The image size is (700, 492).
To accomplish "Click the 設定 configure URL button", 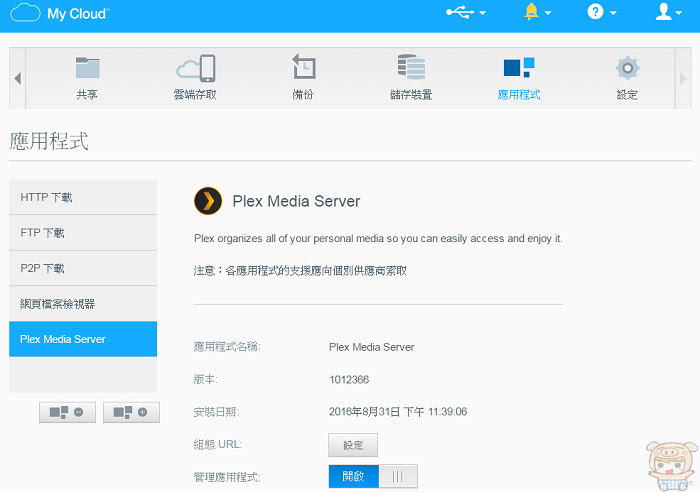I will 353,445.
